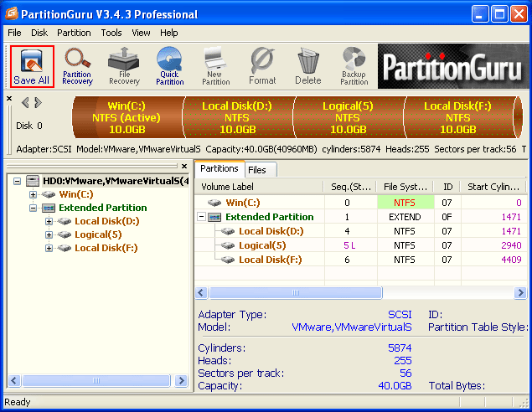This screenshot has height=412, width=532.
Task: Close the disk map pane with x
Action: click(9, 99)
